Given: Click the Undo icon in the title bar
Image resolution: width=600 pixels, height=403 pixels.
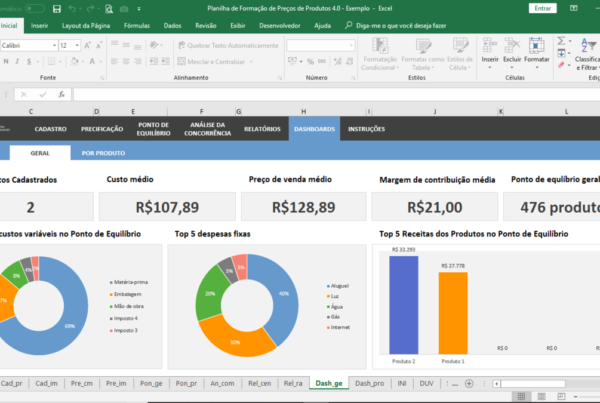Looking at the screenshot, I should tap(72, 8).
